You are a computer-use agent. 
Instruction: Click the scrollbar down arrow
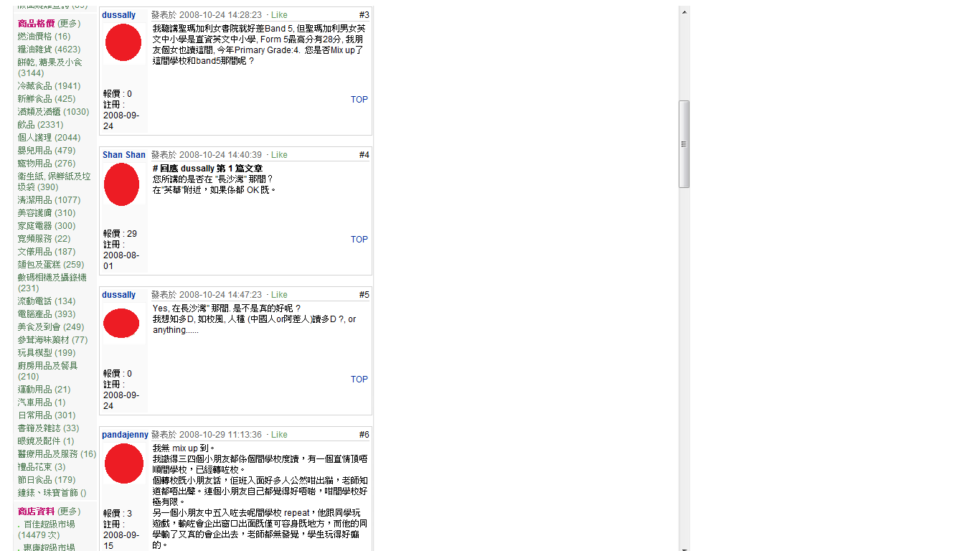[684, 548]
